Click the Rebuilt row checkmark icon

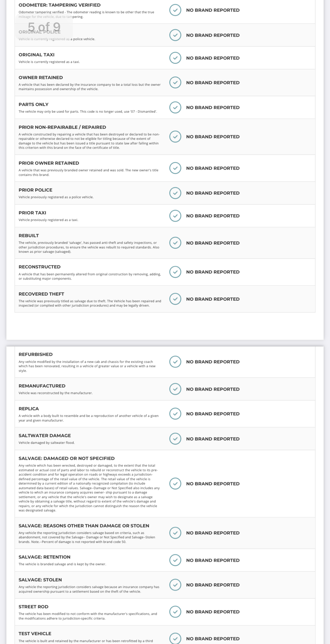175,243
